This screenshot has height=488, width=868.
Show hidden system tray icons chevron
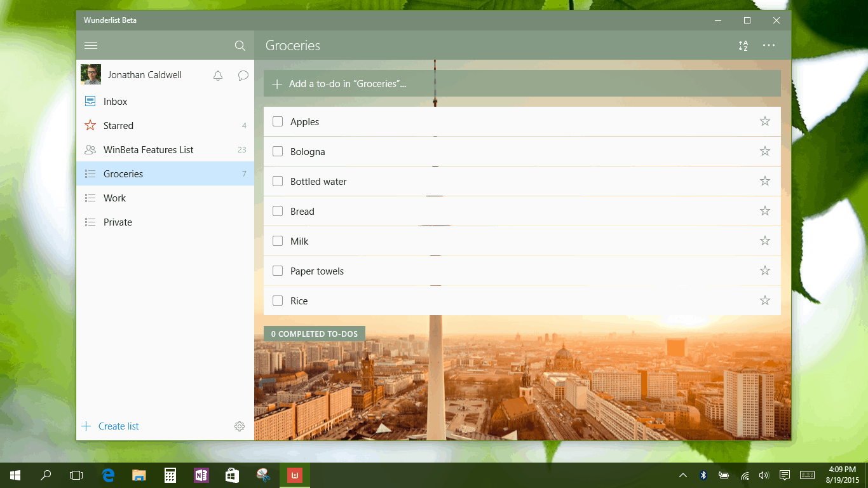click(683, 475)
